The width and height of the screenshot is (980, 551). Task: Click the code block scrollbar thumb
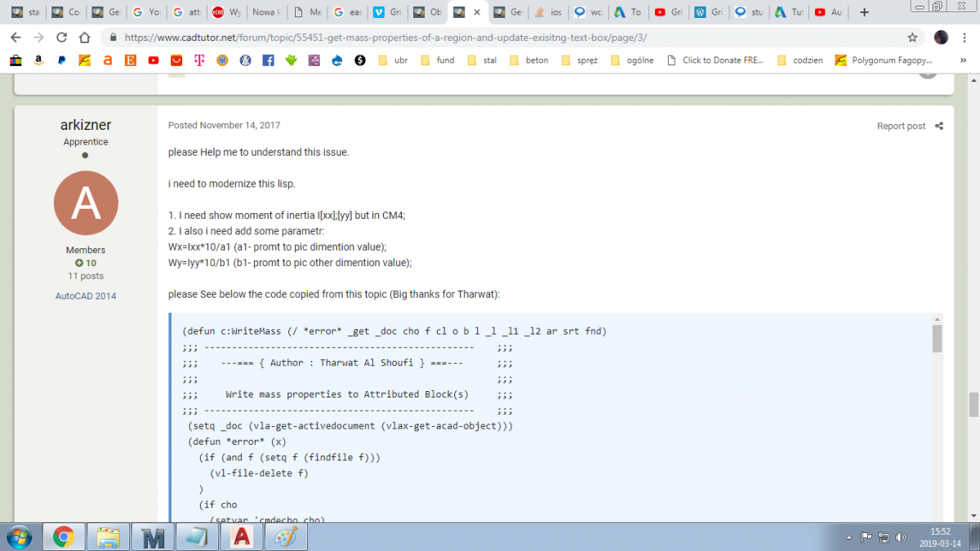[937, 337]
